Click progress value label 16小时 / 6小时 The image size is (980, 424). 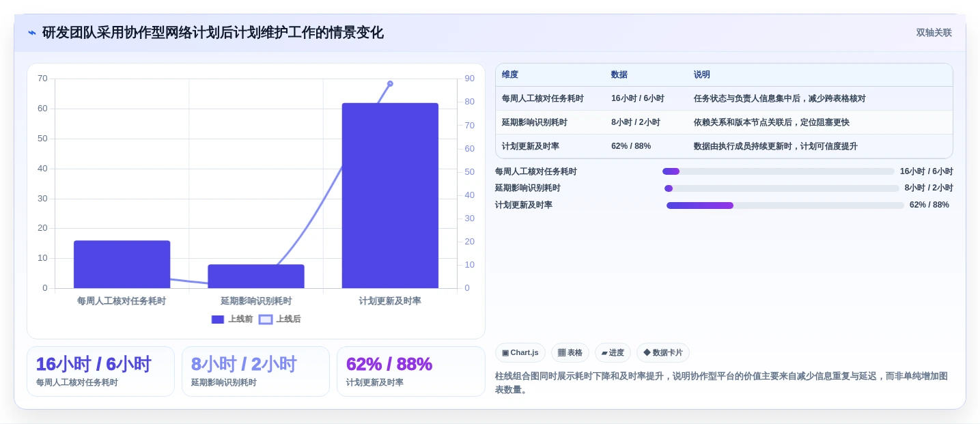point(927,171)
